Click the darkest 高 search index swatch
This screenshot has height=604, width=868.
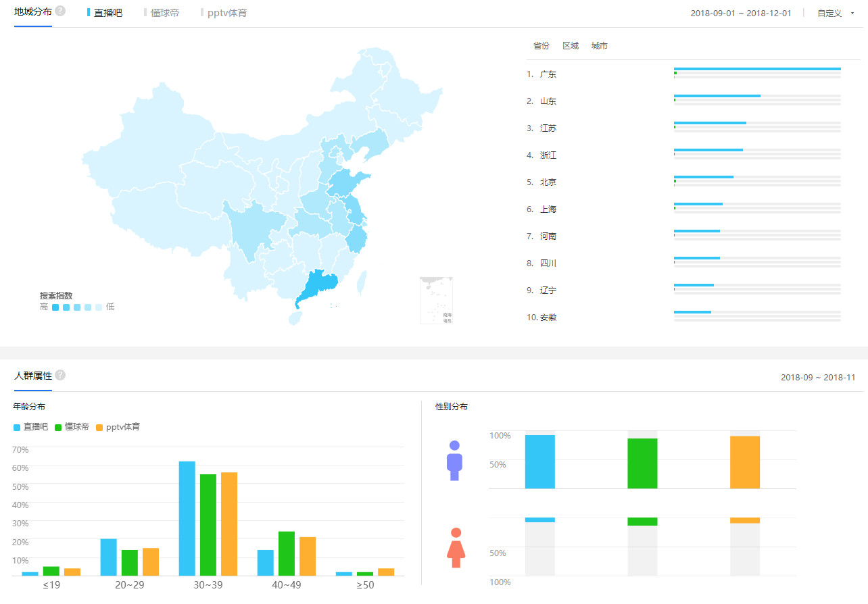click(55, 307)
